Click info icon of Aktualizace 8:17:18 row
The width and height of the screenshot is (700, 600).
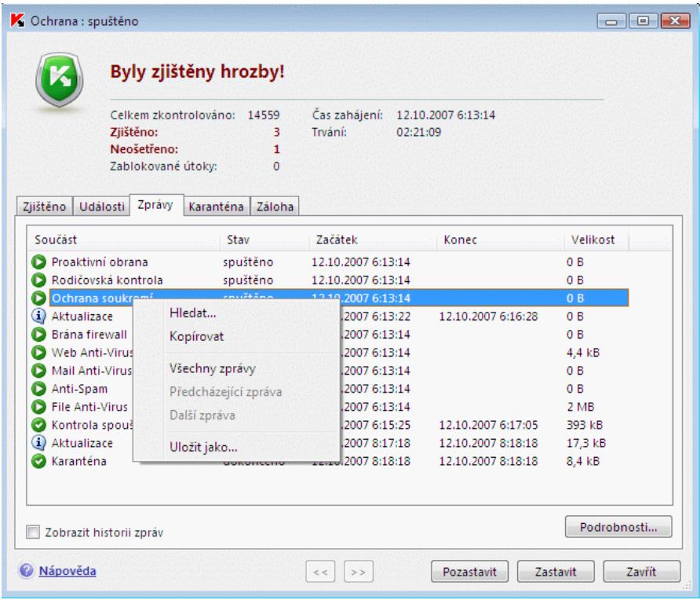click(x=38, y=443)
